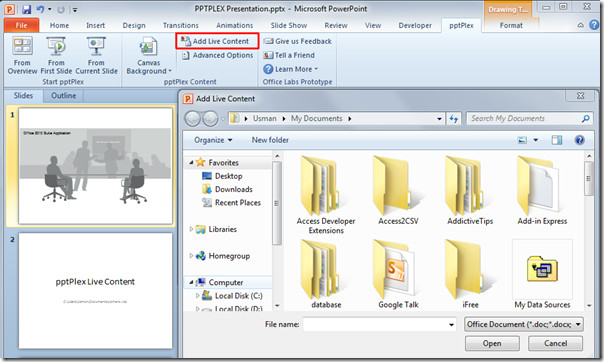
Task: Switch to the Insert tab
Action: click(x=96, y=25)
